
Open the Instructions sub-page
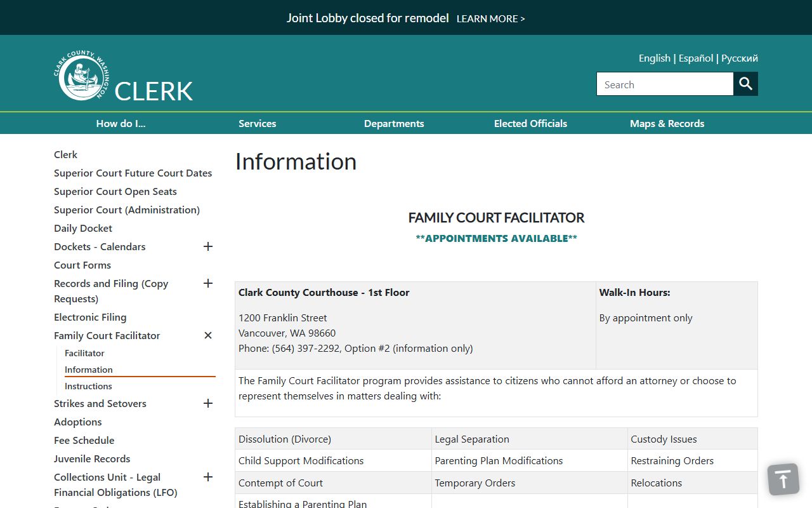click(88, 386)
